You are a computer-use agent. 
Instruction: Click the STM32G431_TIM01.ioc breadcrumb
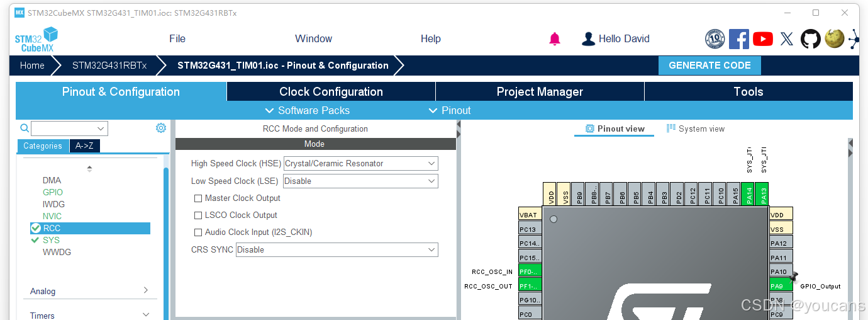(x=283, y=66)
